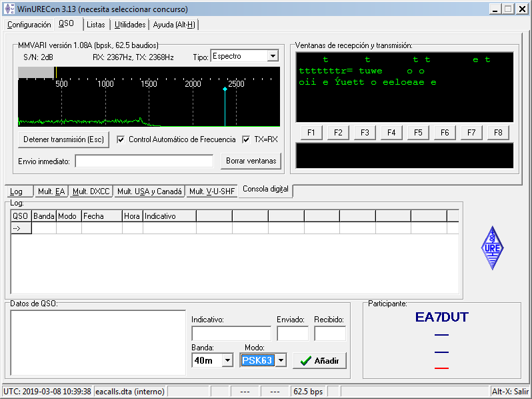Open the Tipo Espectro dropdown
Viewport: 532px width, 399px height.
coord(273,57)
